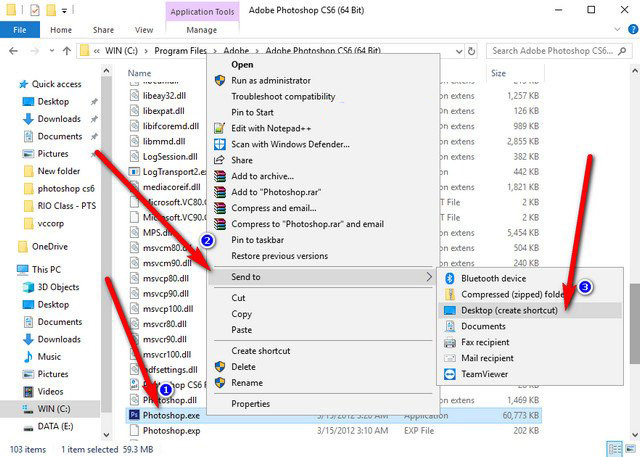Click the Back arrow navigation button

click(x=13, y=51)
